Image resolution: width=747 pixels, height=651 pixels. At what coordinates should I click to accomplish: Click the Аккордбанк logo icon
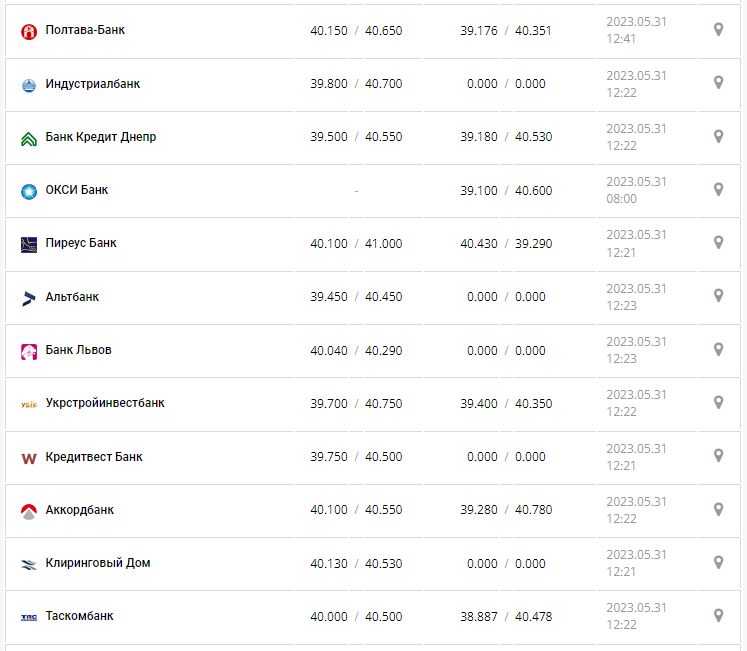coord(28,511)
